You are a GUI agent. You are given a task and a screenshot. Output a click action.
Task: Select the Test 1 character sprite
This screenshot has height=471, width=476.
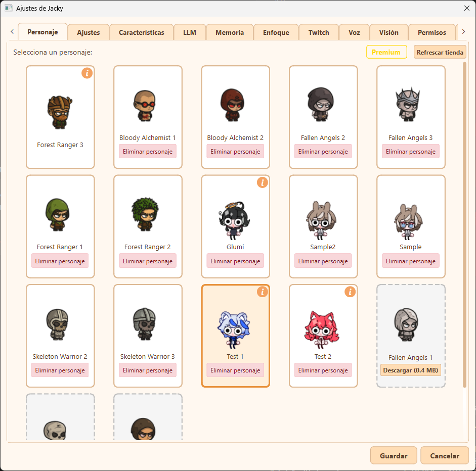[x=234, y=329]
